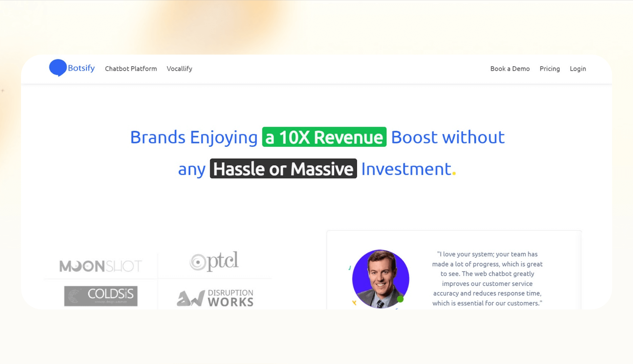
Task: Click the testimonial quote text
Action: [x=487, y=278]
